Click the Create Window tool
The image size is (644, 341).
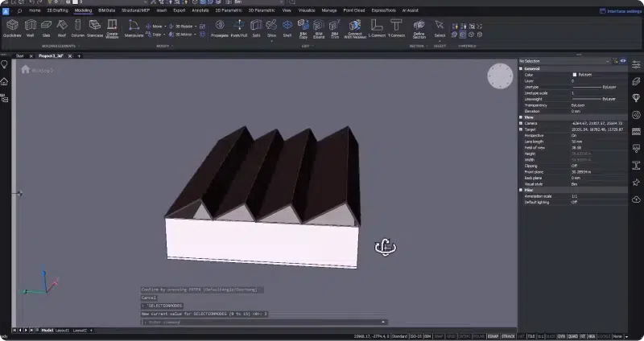(112, 29)
